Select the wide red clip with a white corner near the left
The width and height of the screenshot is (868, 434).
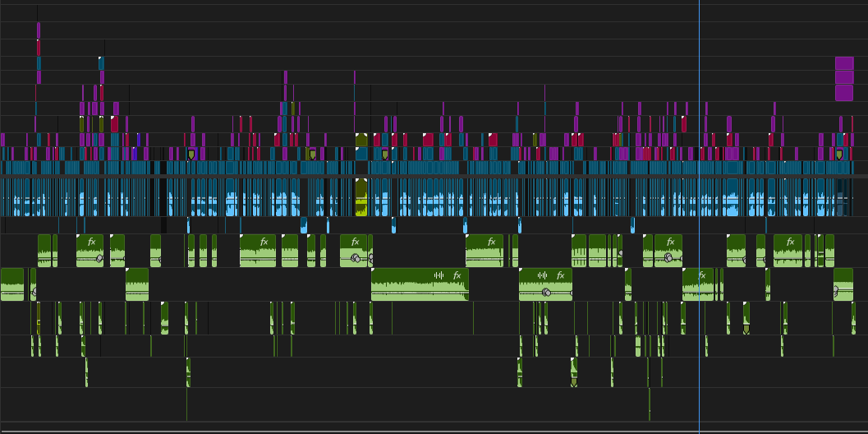coord(114,124)
